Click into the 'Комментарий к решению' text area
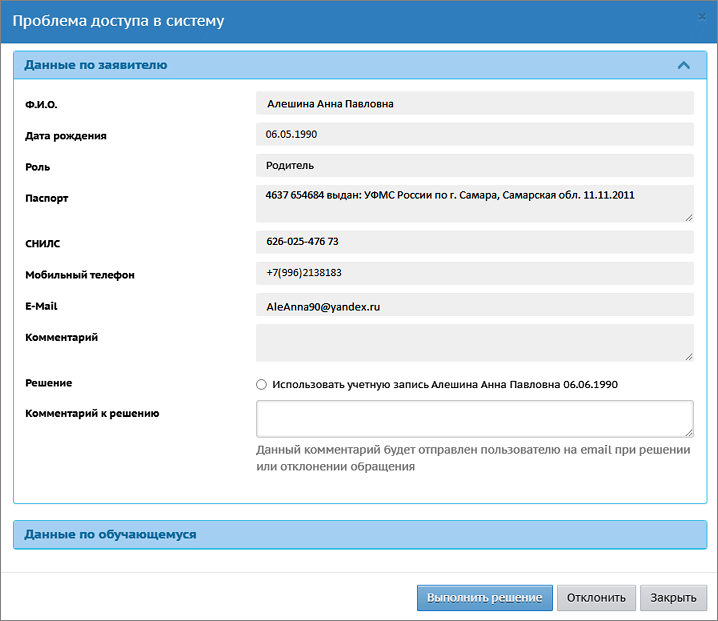 click(x=474, y=418)
